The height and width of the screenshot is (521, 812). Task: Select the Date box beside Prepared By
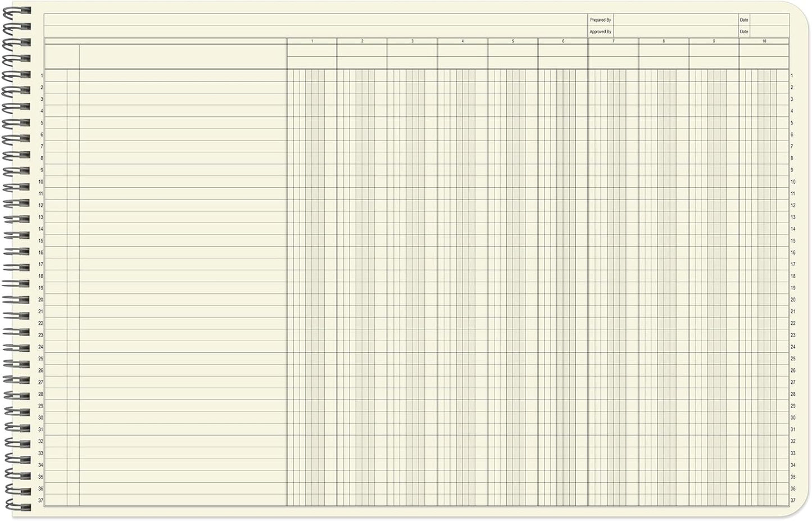[744, 19]
